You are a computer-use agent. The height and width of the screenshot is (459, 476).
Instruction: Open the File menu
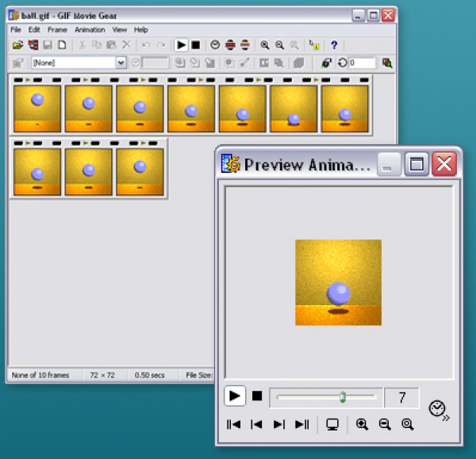pyautogui.click(x=16, y=29)
